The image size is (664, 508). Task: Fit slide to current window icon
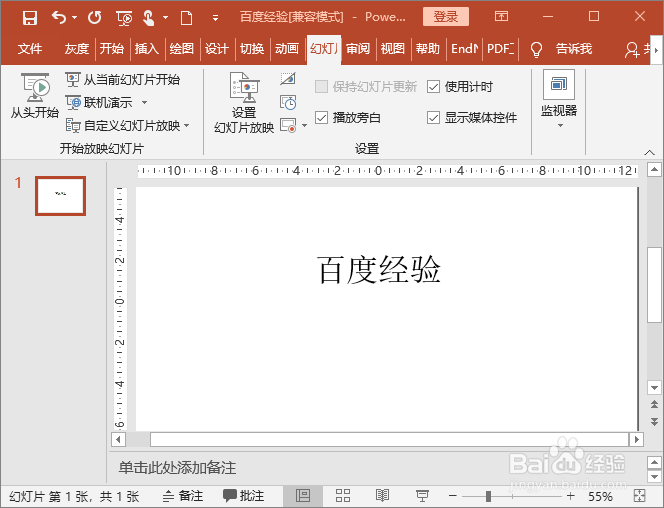pyautogui.click(x=639, y=496)
